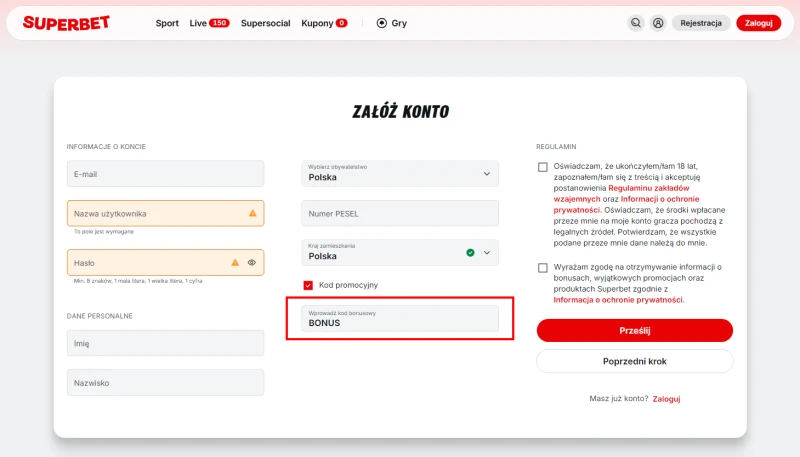Click the Gry circle icon
The width and height of the screenshot is (800, 457).
(x=381, y=23)
